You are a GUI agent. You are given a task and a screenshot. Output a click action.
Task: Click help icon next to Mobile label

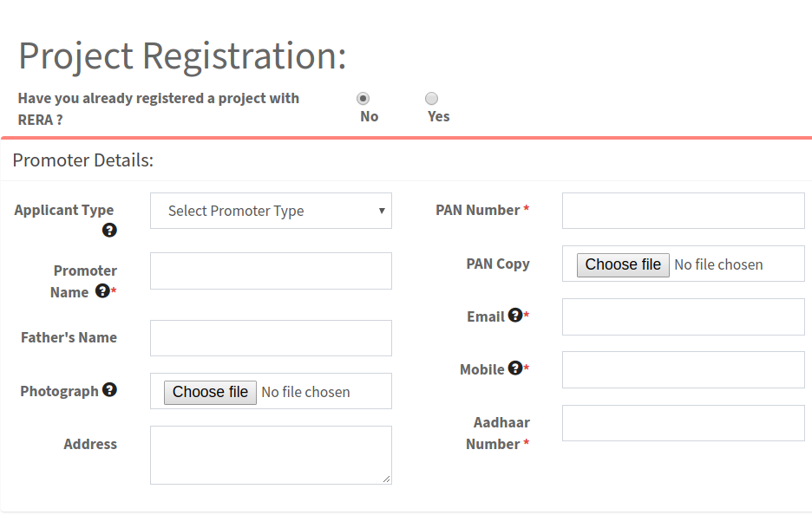tap(515, 368)
